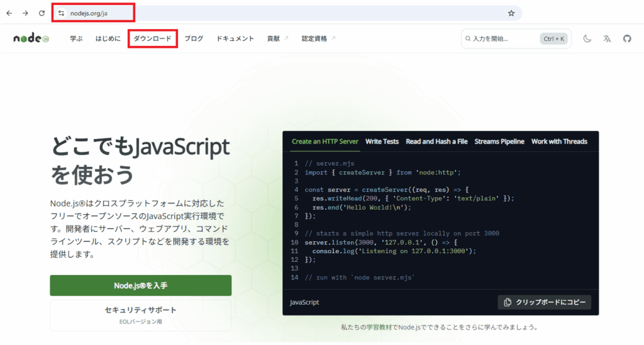Screen dimensions: 644x345
Task: Click the Ctrl + K shortcut badge
Action: (x=553, y=38)
